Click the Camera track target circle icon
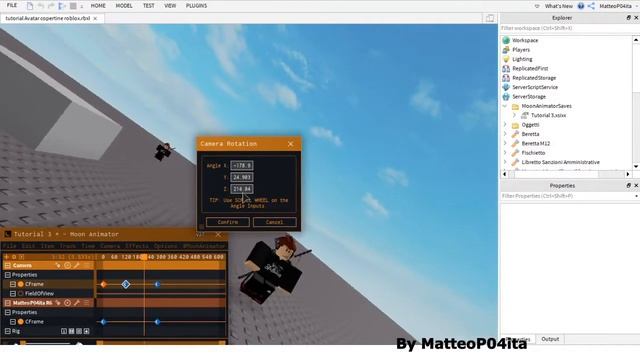 (67, 265)
